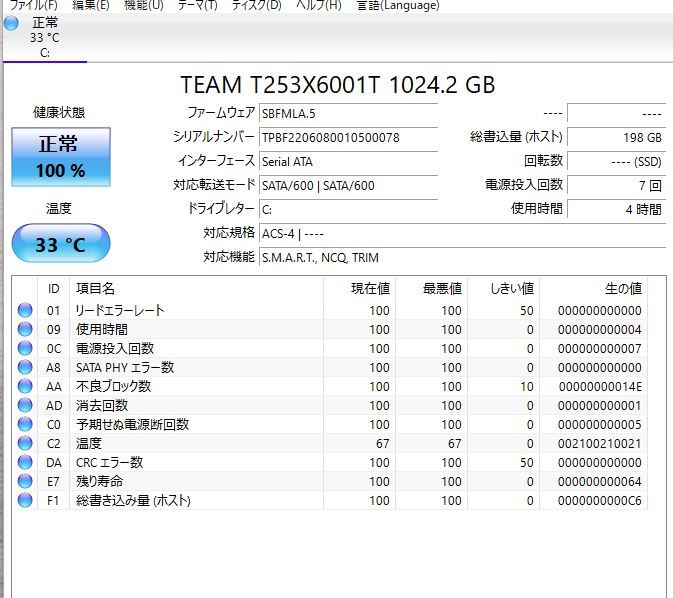Click the raw value 0000000000C6
This screenshot has height=598, width=673.
pos(600,501)
